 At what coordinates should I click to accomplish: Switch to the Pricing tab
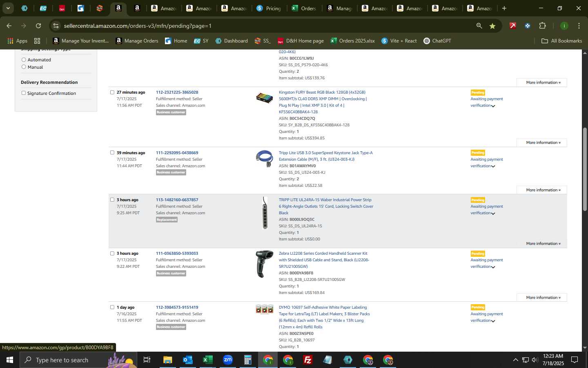(269, 8)
